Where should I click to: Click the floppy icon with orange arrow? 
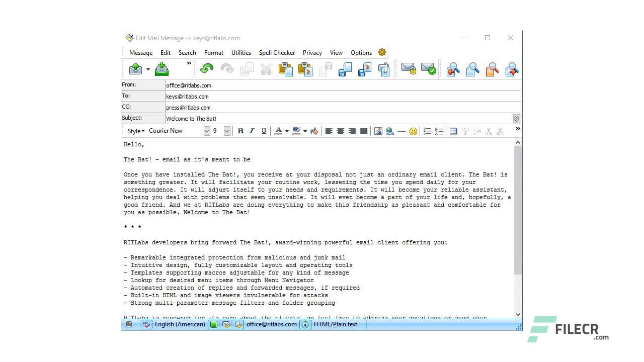(365, 69)
